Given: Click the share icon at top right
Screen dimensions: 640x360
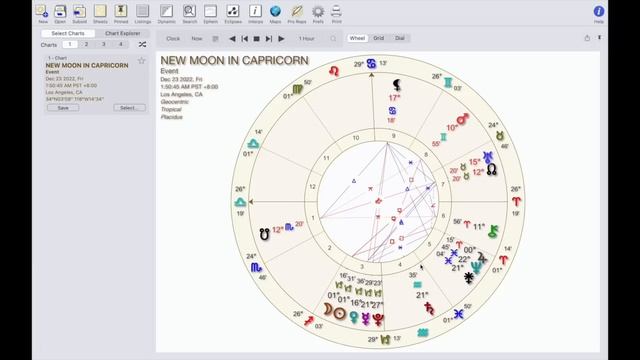Looking at the screenshot, I should [x=587, y=38].
